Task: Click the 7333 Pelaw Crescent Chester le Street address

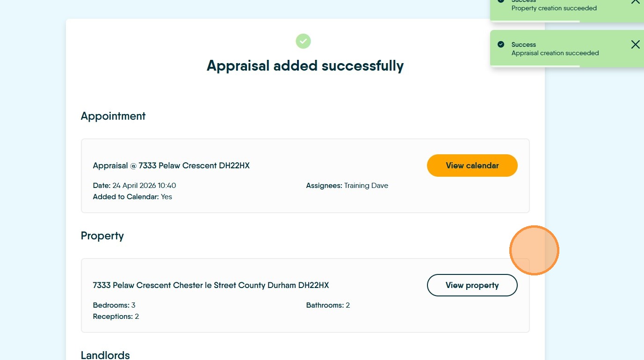Action: coord(211,285)
